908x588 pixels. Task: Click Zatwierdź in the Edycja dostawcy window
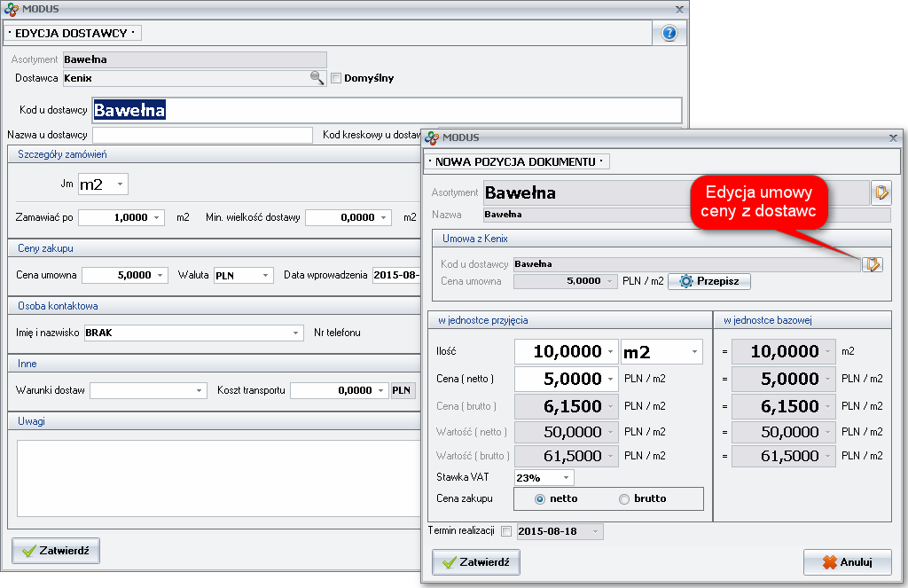coord(55,551)
